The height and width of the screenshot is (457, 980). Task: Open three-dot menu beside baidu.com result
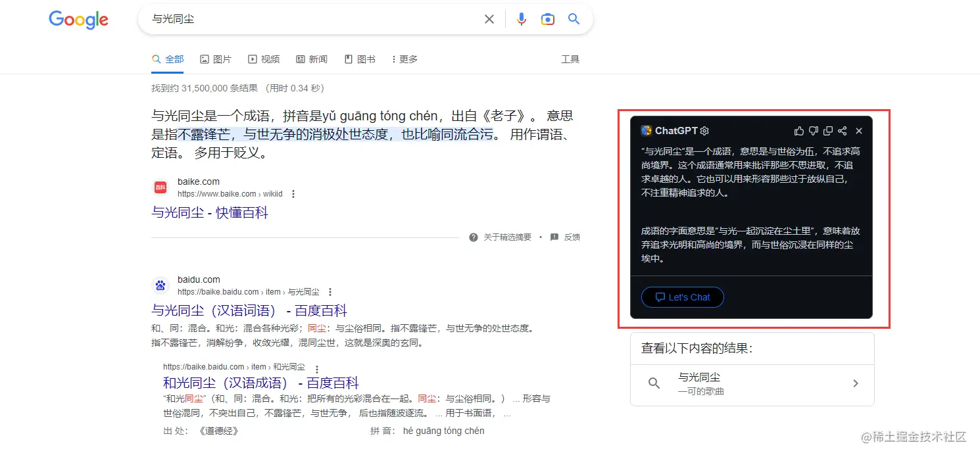(330, 292)
